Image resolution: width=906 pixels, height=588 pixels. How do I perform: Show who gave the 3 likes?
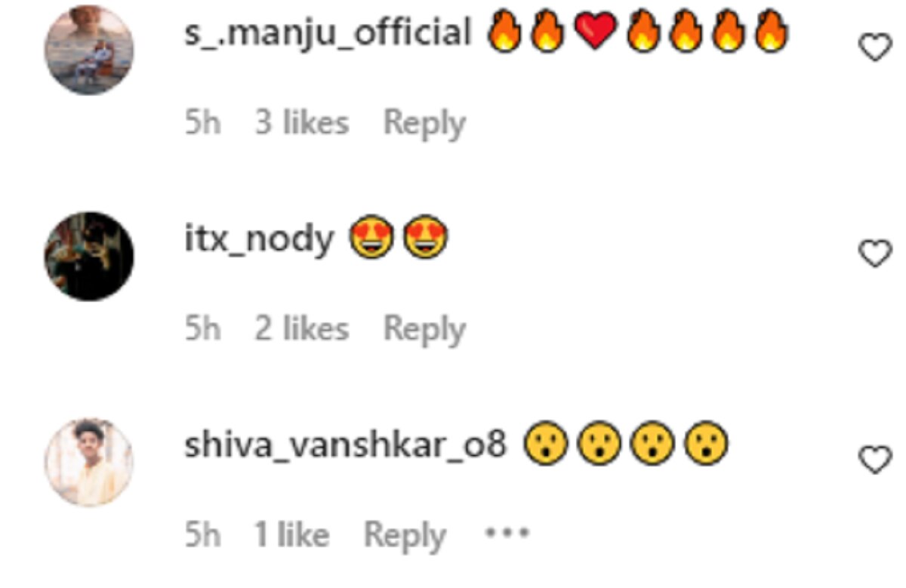coord(302,123)
